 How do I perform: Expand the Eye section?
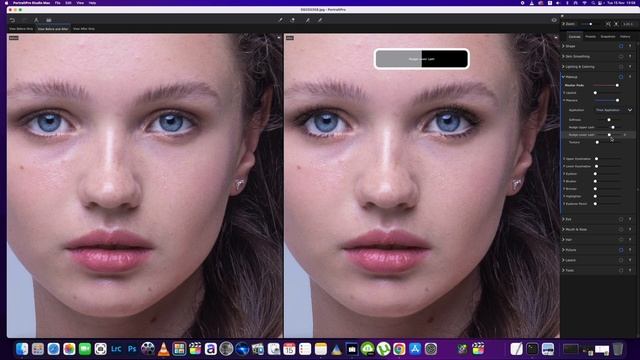click(x=564, y=219)
